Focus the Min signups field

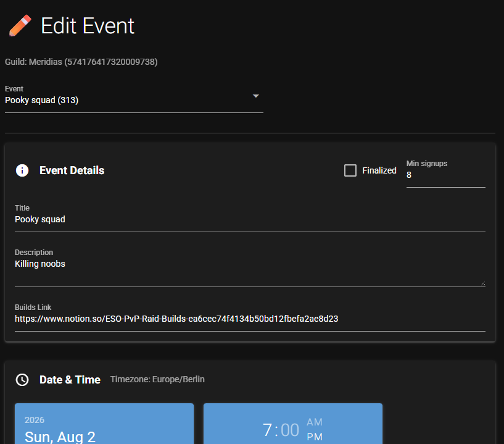446,175
